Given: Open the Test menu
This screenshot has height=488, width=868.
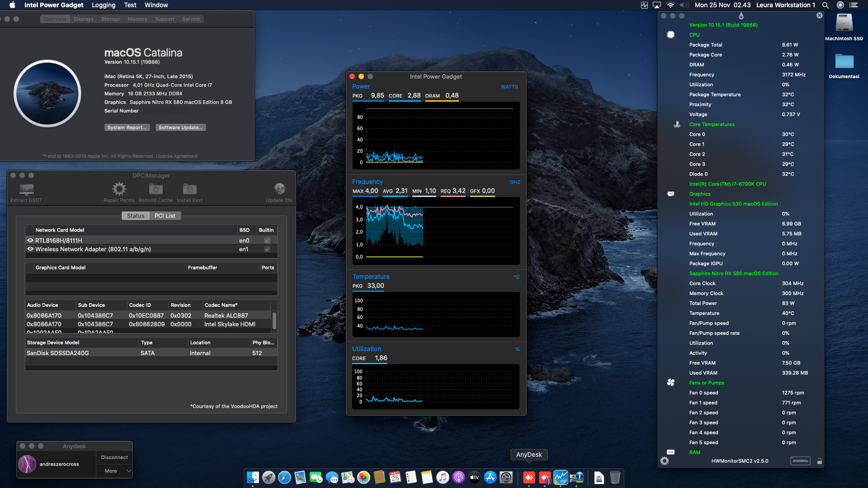Looking at the screenshot, I should 130,5.
